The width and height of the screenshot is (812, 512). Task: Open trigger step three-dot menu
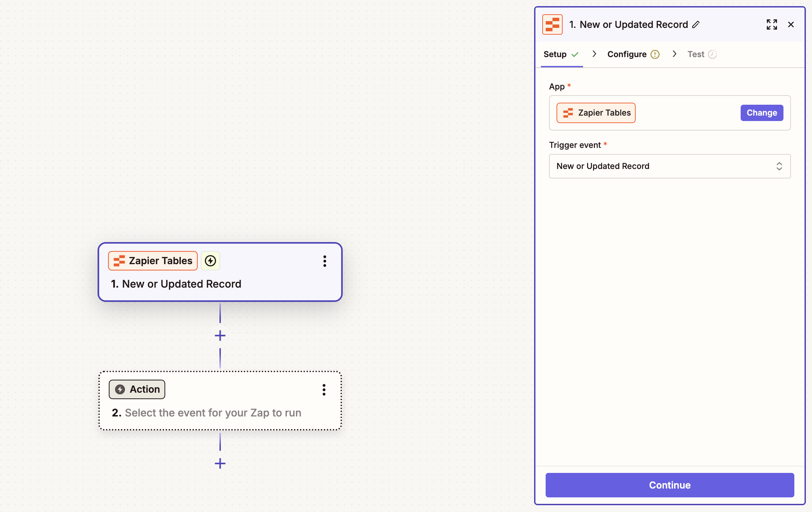point(325,261)
